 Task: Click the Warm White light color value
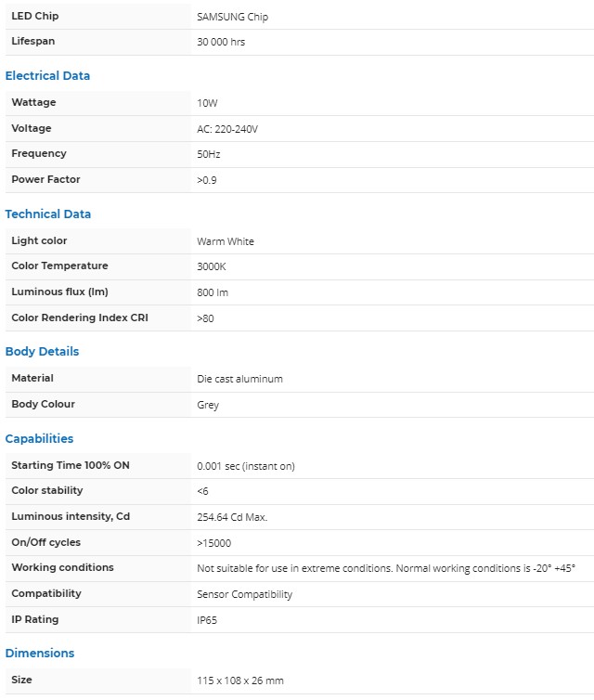226,241
